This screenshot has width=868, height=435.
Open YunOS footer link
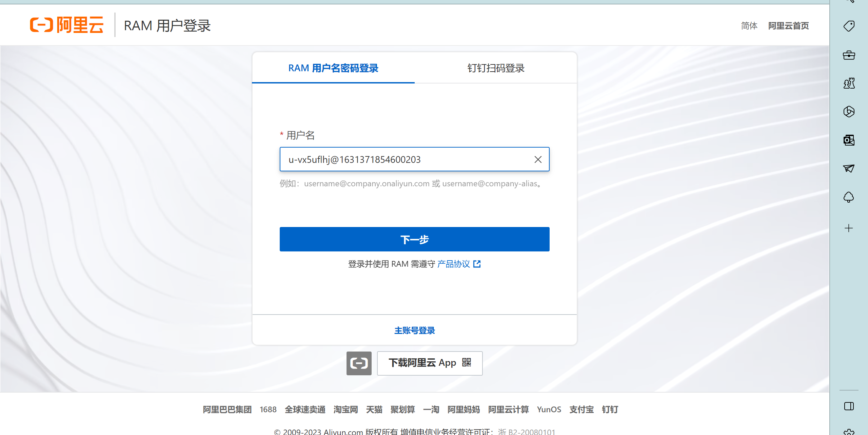click(549, 410)
